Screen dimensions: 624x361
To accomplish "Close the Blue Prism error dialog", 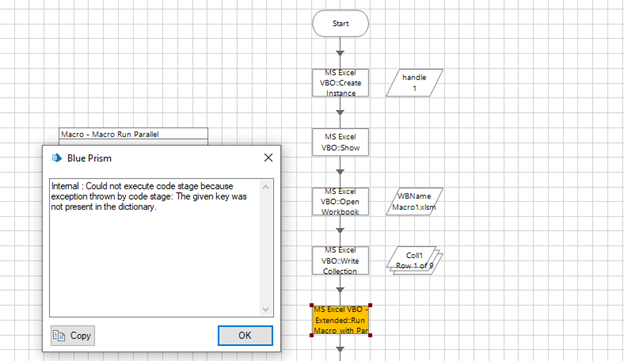I will pos(268,158).
